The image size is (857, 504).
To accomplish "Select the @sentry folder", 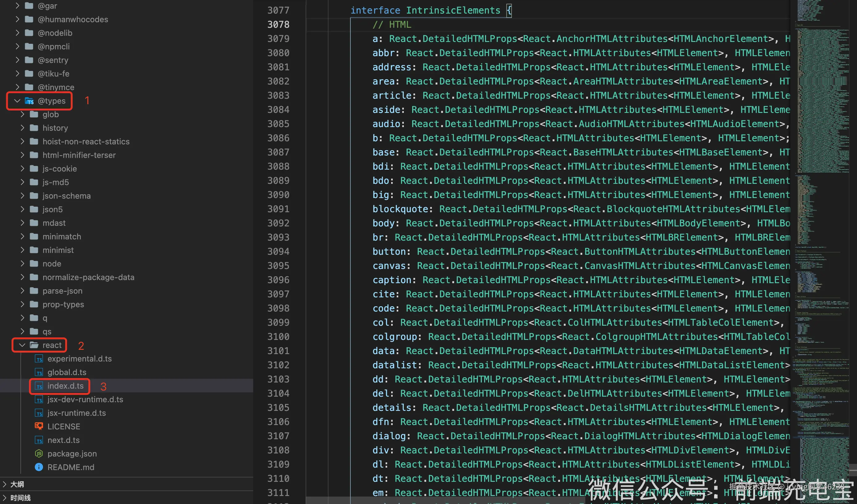I will [x=53, y=60].
